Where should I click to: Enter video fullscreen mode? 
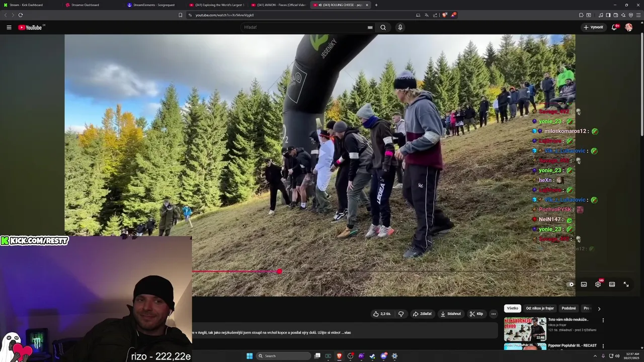pyautogui.click(x=626, y=284)
